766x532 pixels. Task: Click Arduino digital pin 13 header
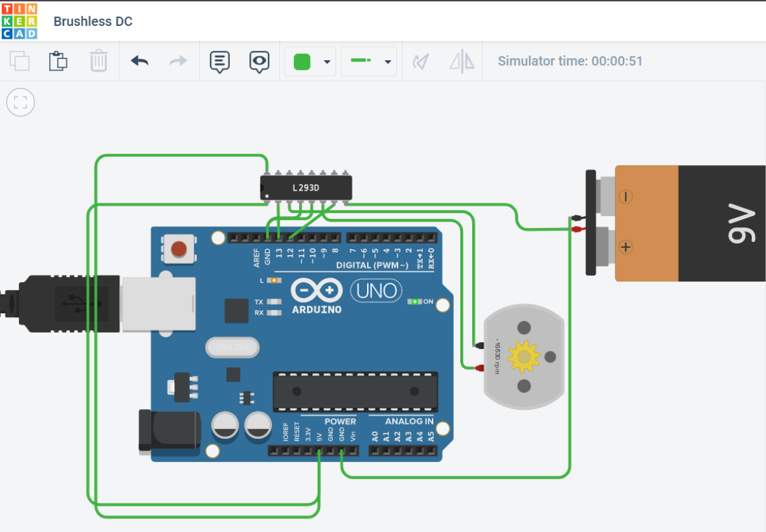click(x=279, y=238)
